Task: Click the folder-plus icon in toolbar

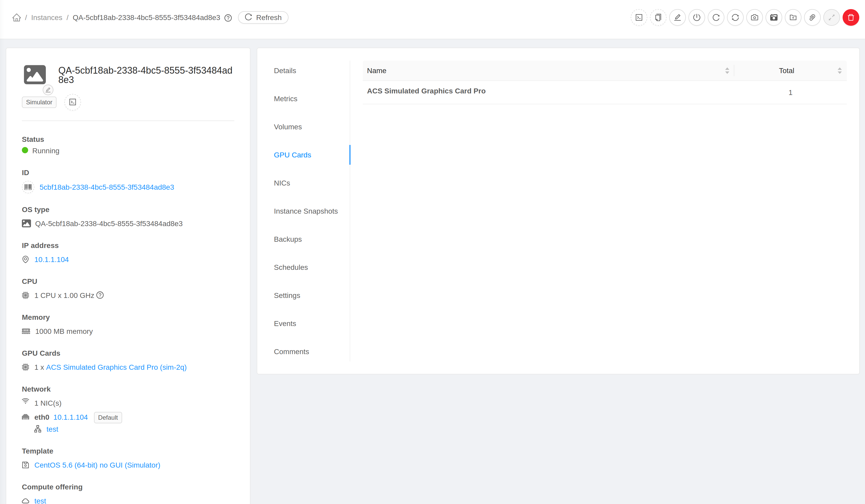Action: coord(793,17)
